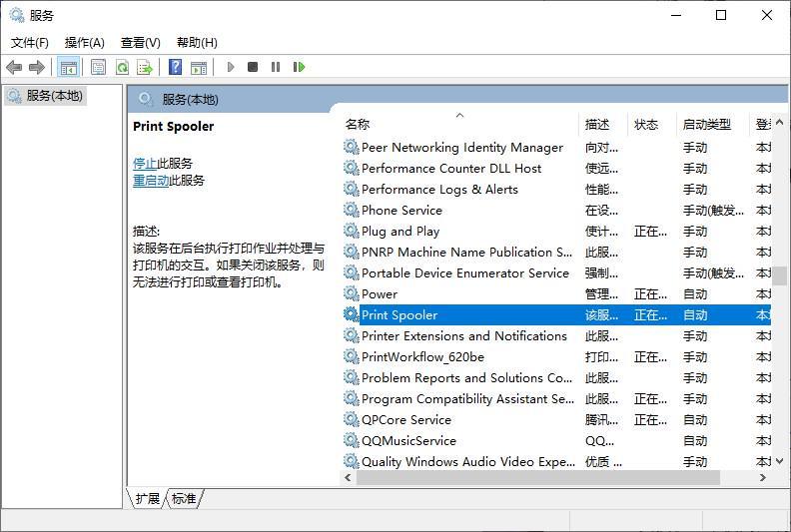The width and height of the screenshot is (791, 532).
Task: Open the 操作(A) menu
Action: tap(84, 43)
